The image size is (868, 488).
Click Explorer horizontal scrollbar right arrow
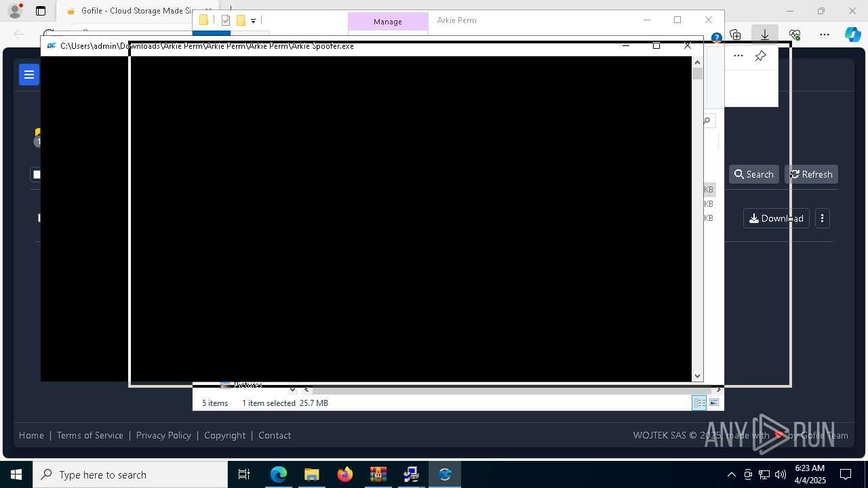(x=719, y=390)
